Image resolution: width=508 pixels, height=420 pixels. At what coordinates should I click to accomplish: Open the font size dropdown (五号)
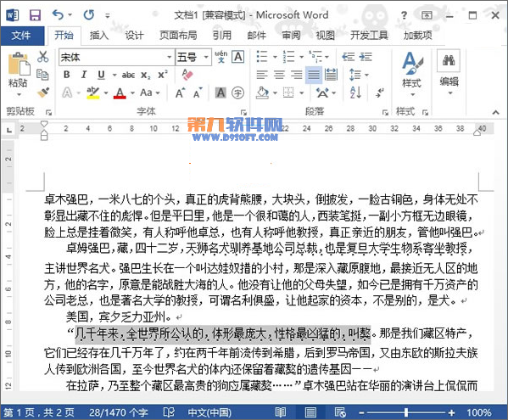click(206, 58)
